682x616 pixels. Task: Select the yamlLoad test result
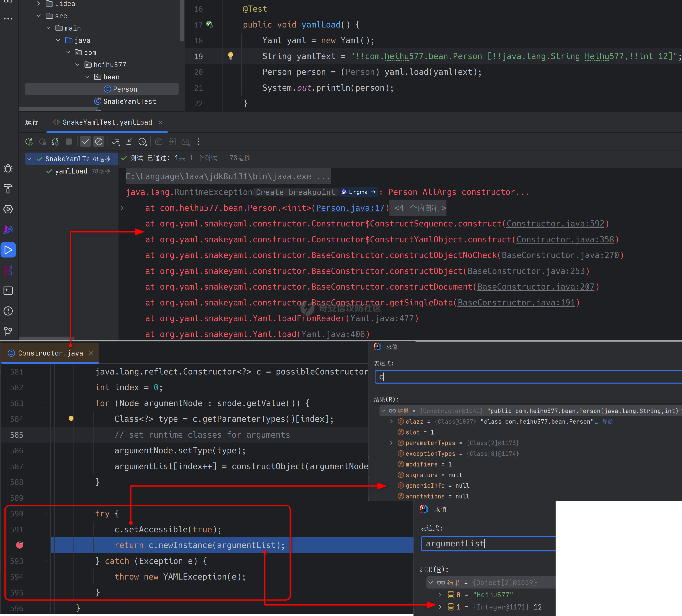[71, 171]
